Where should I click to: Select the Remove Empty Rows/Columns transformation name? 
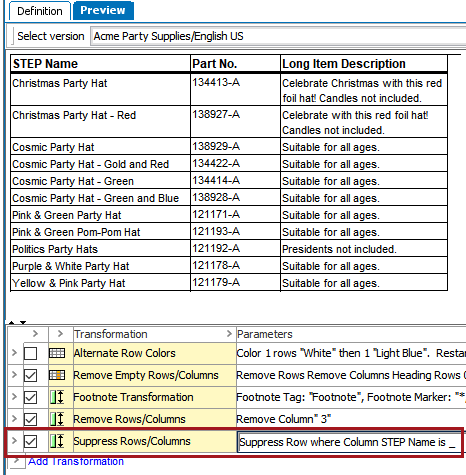[x=155, y=375]
